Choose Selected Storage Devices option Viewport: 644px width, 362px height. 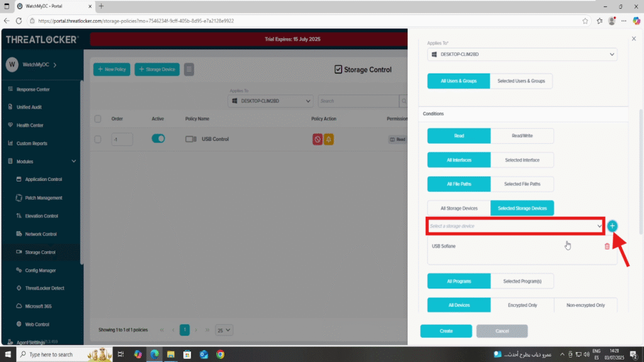[522, 209]
